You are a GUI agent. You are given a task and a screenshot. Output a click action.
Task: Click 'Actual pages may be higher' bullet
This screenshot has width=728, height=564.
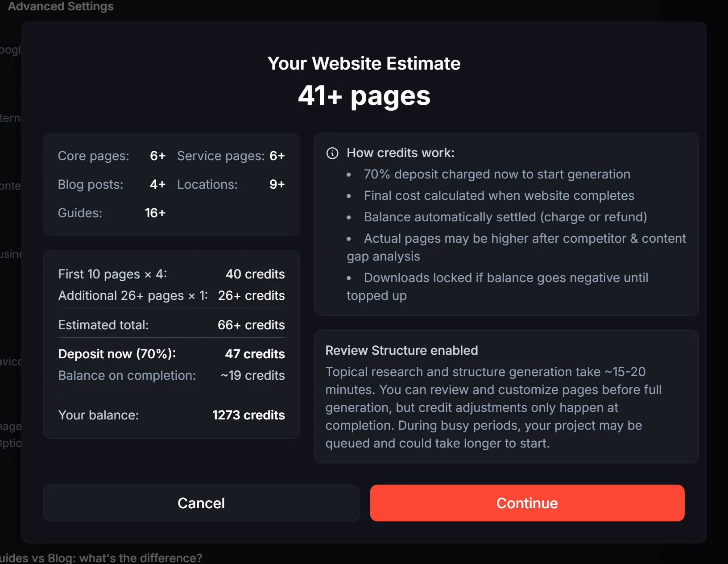pos(517,247)
